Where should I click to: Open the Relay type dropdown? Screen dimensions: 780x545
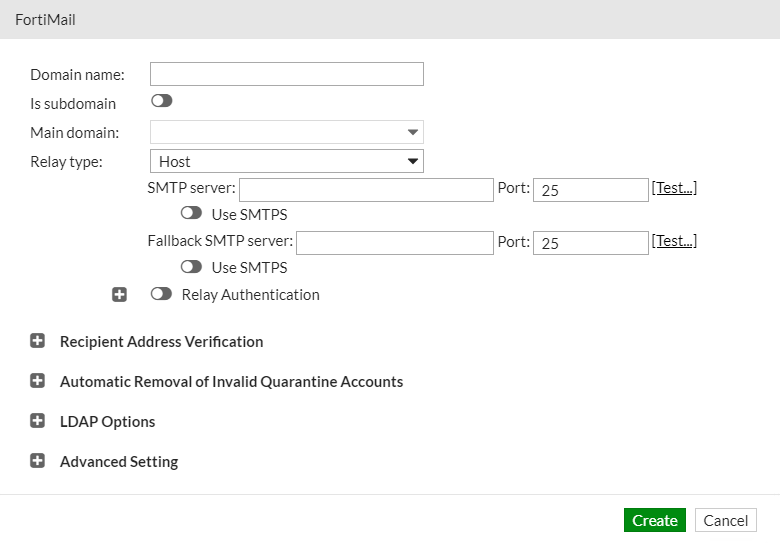[x=287, y=161]
